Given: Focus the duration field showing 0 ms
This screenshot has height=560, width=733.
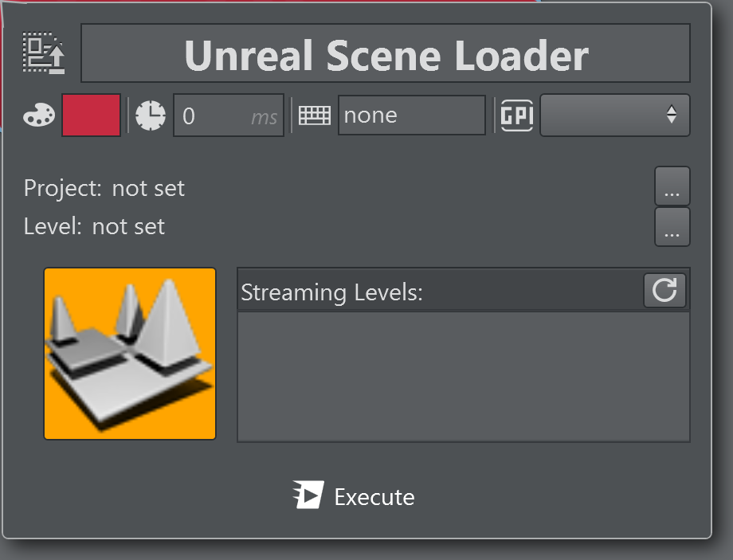Looking at the screenshot, I should (x=228, y=116).
